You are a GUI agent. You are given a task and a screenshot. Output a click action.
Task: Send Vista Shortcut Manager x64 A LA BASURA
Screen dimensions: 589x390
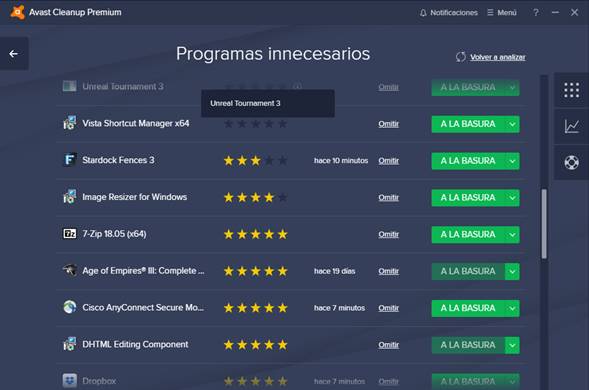[468, 124]
